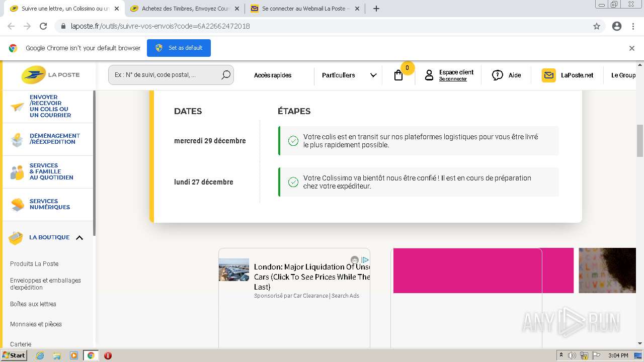The height and width of the screenshot is (362, 644).
Task: Click Se connecter link
Action: point(453,79)
